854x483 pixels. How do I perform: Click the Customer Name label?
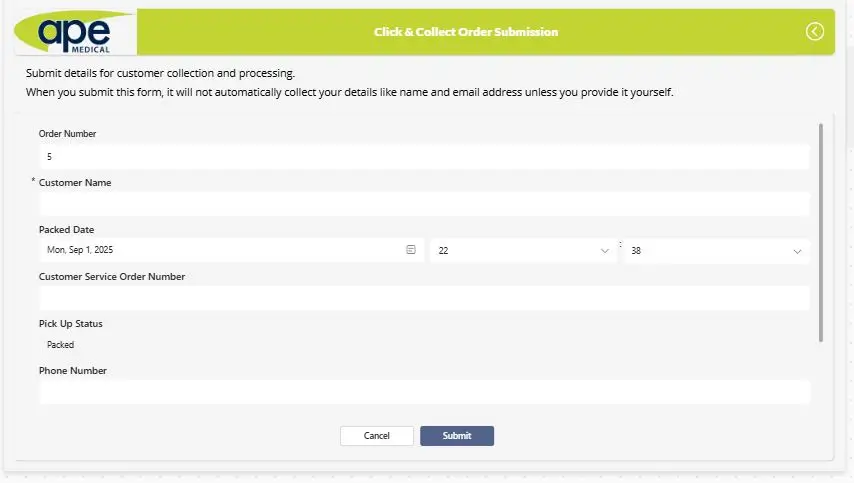point(75,182)
